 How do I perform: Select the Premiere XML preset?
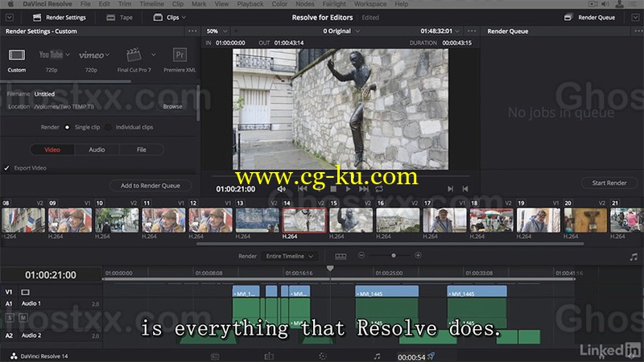(180, 55)
